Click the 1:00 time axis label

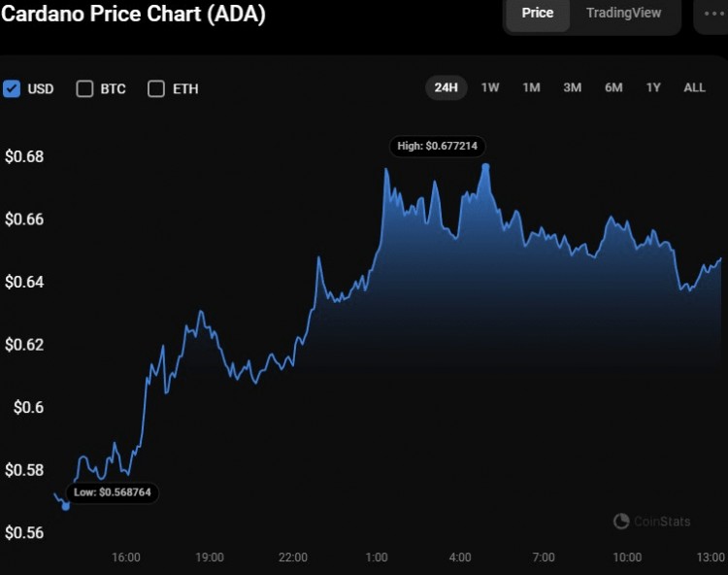click(x=377, y=557)
